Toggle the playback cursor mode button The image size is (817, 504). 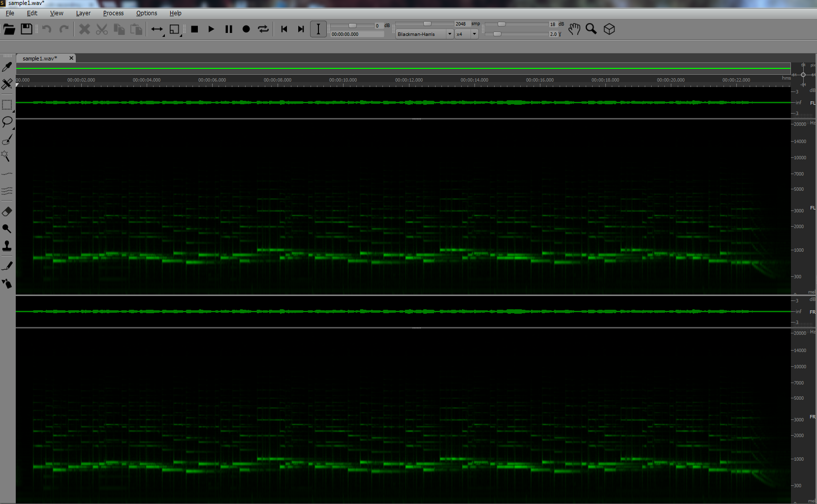318,30
